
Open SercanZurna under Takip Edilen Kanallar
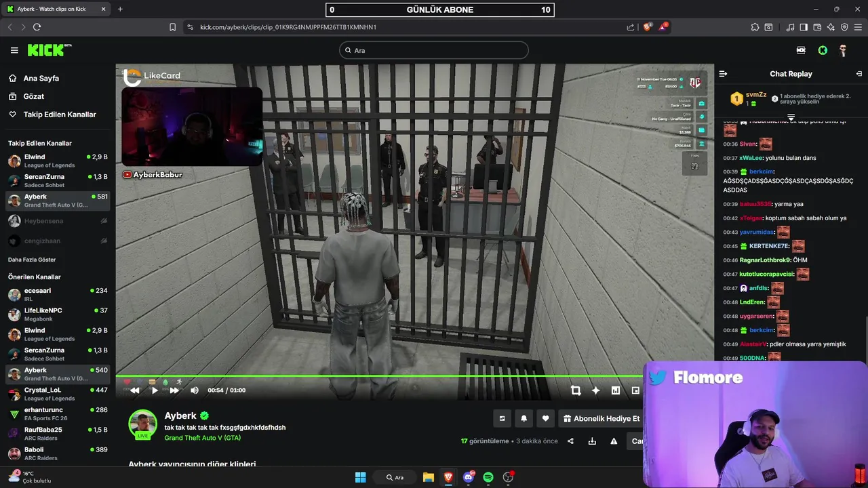58,180
